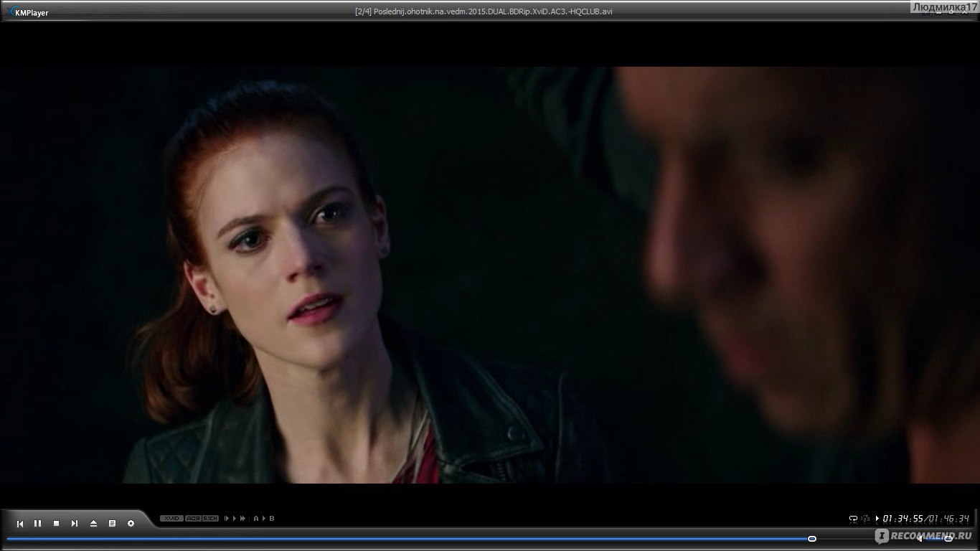Click the file name in the title bar

coord(484,11)
